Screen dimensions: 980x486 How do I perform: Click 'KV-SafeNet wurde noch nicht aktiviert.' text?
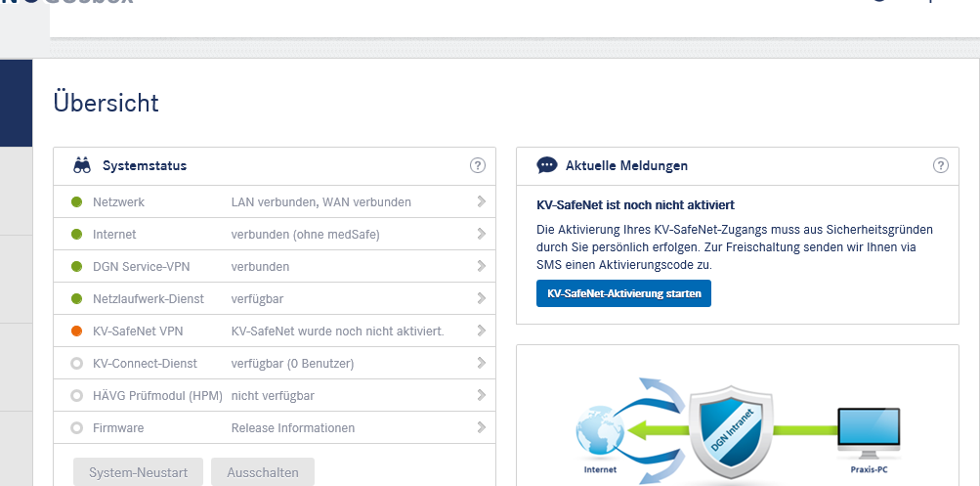337,331
